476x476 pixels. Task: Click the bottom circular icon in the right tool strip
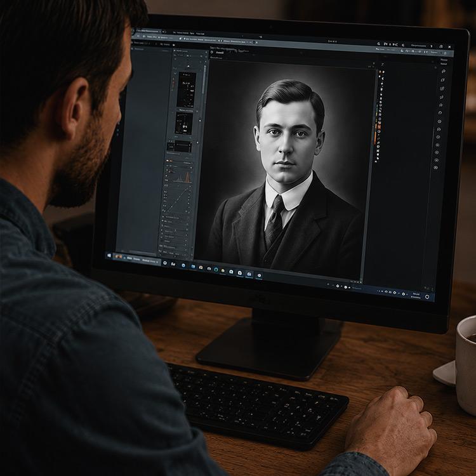pyautogui.click(x=435, y=168)
